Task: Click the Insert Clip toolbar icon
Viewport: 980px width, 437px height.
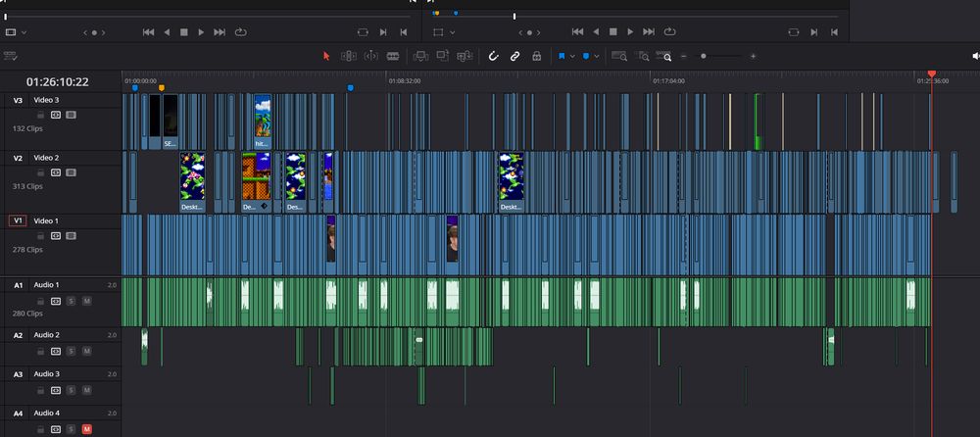Action: tap(421, 56)
